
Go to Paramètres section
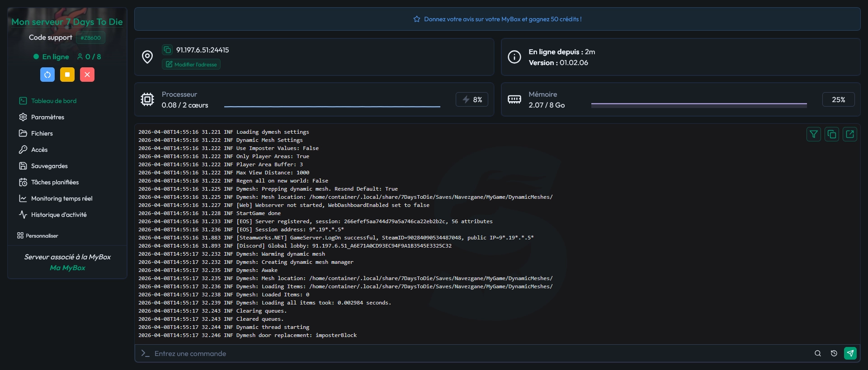pyautogui.click(x=47, y=117)
